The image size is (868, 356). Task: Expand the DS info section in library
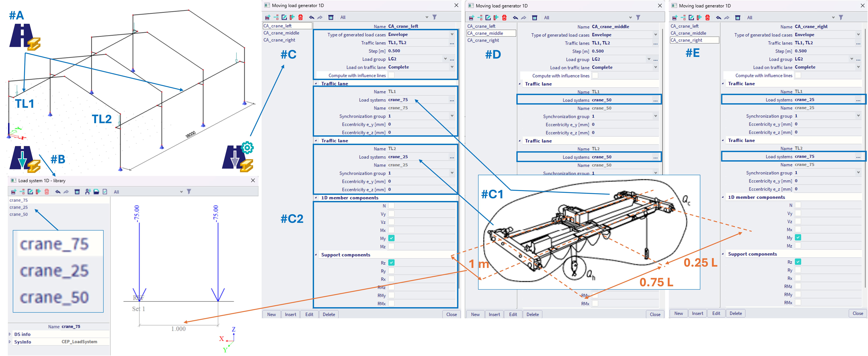pos(10,334)
